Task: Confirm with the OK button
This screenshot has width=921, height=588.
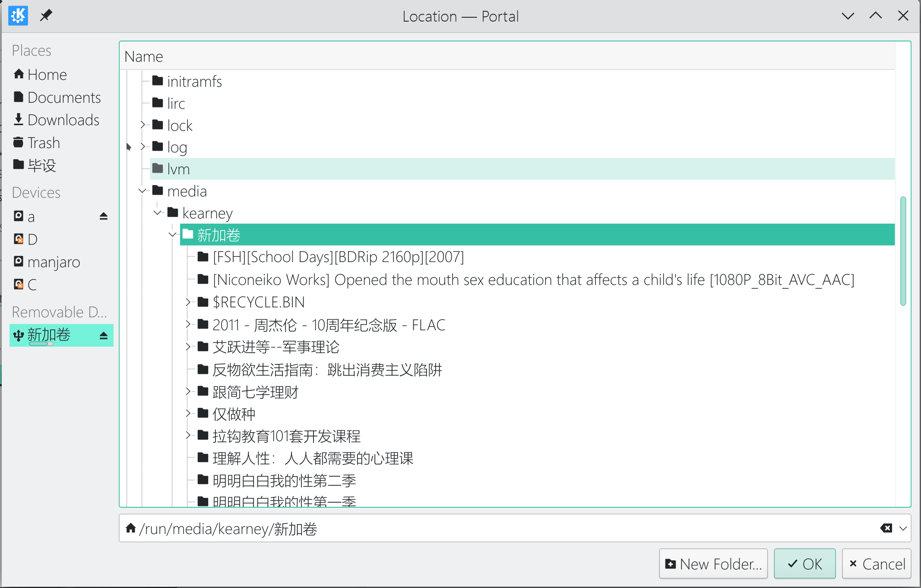Action: [x=805, y=564]
